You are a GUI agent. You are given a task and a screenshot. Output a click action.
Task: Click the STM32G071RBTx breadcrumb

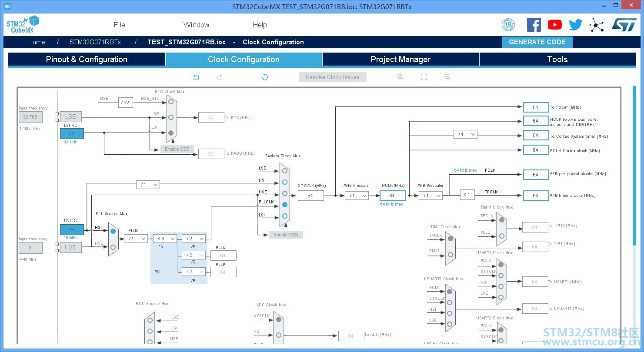coord(95,42)
